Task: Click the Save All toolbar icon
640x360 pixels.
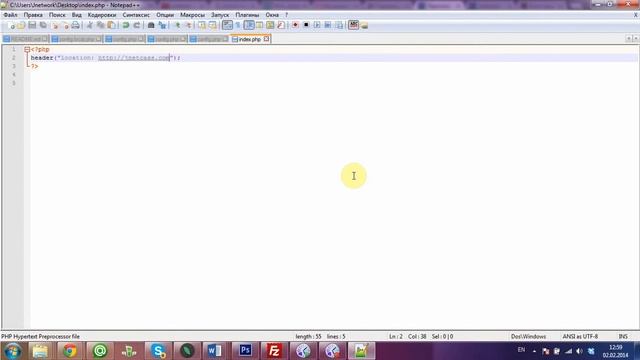Action: click(43, 25)
